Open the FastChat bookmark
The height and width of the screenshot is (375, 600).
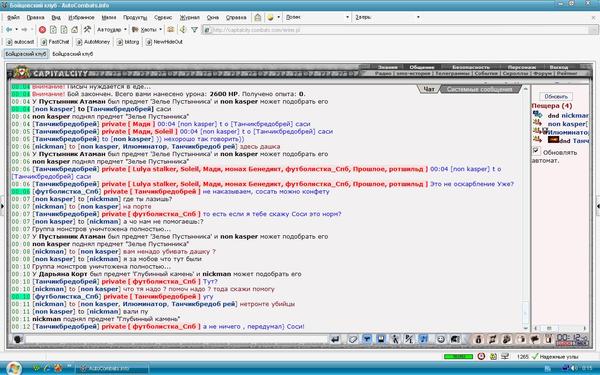(55, 42)
